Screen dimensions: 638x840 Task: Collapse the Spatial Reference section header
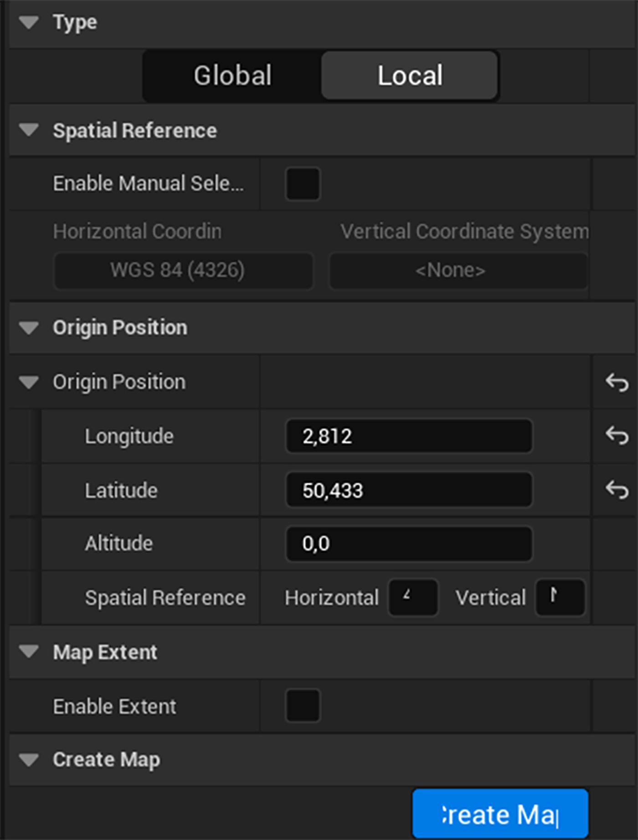pyautogui.click(x=29, y=130)
